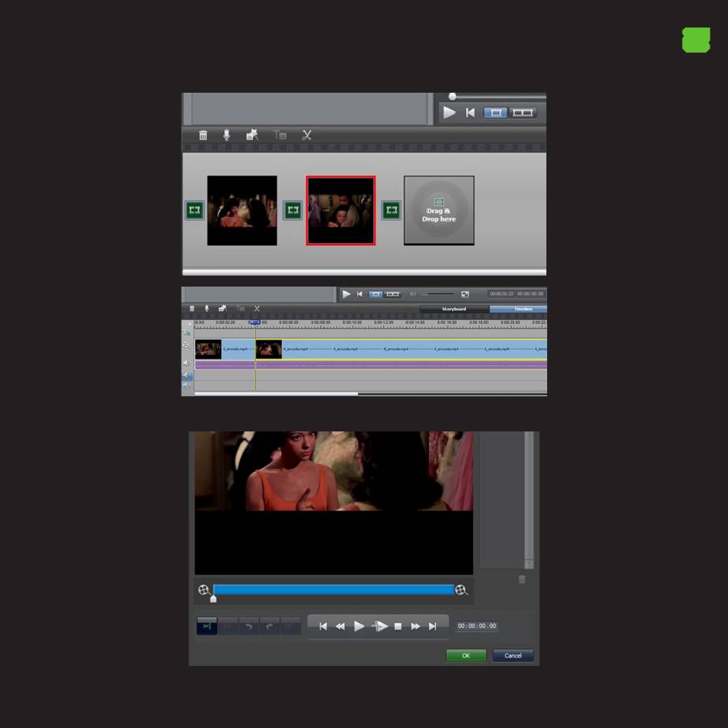
Task: Play preview in timeline panel
Action: pos(346,294)
